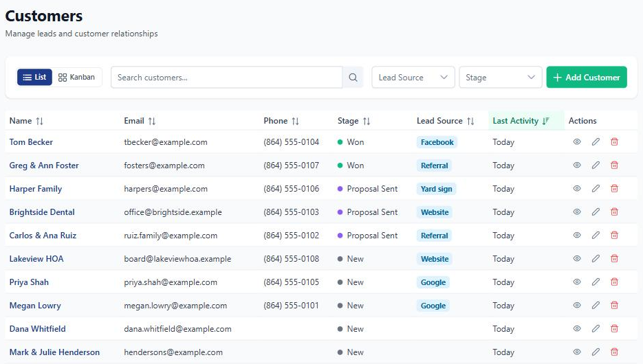The height and width of the screenshot is (364, 643).
Task: View Greg & Ann Foster's record eye icon
Action: tap(577, 165)
